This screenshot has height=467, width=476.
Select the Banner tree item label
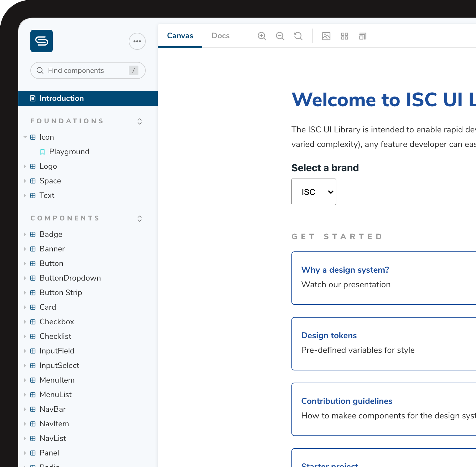[x=52, y=249]
